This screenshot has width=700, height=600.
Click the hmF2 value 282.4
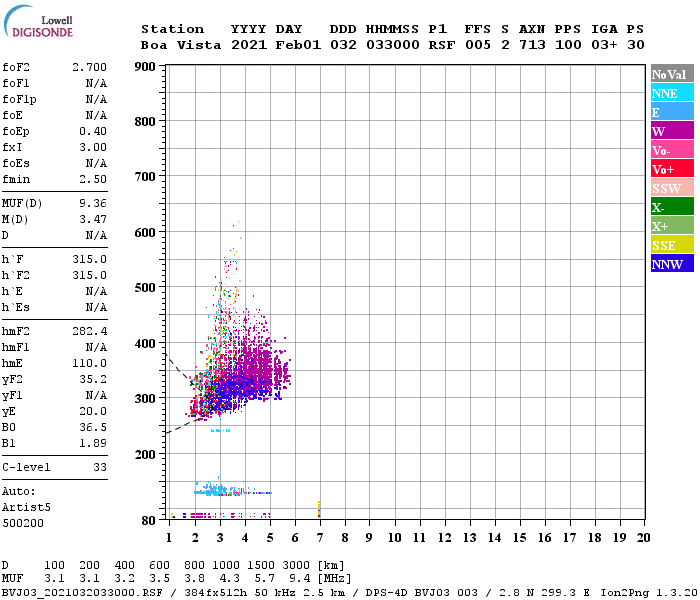[89, 331]
